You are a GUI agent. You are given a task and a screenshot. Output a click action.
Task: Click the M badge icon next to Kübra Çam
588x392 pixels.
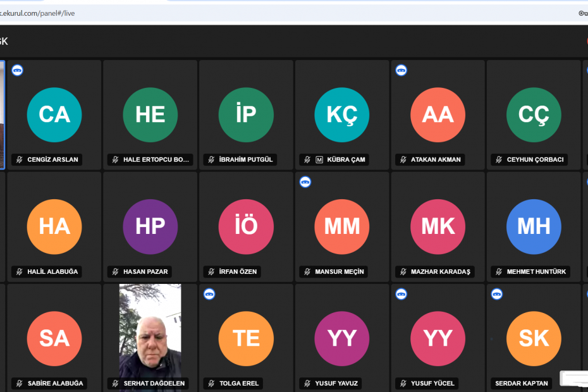coord(319,160)
